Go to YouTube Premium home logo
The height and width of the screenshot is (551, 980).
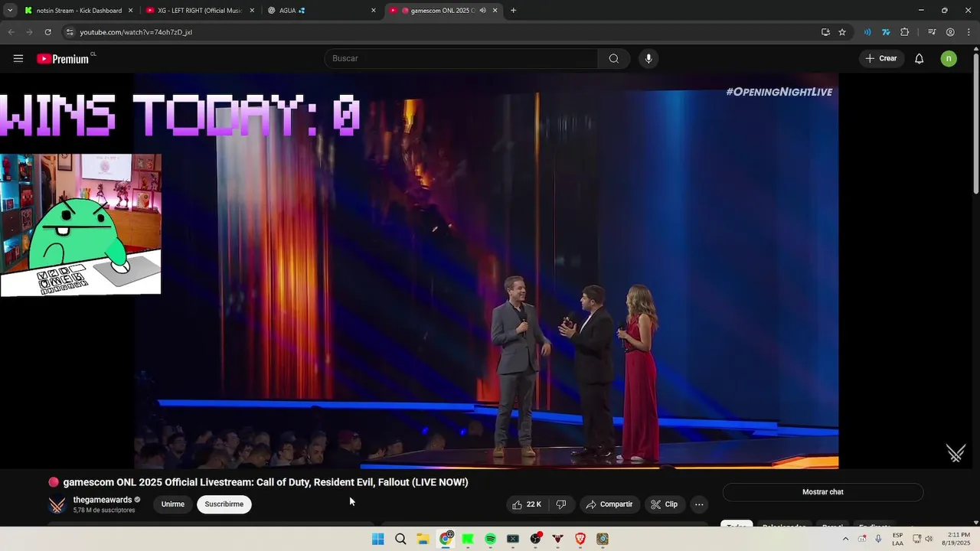[x=64, y=59]
